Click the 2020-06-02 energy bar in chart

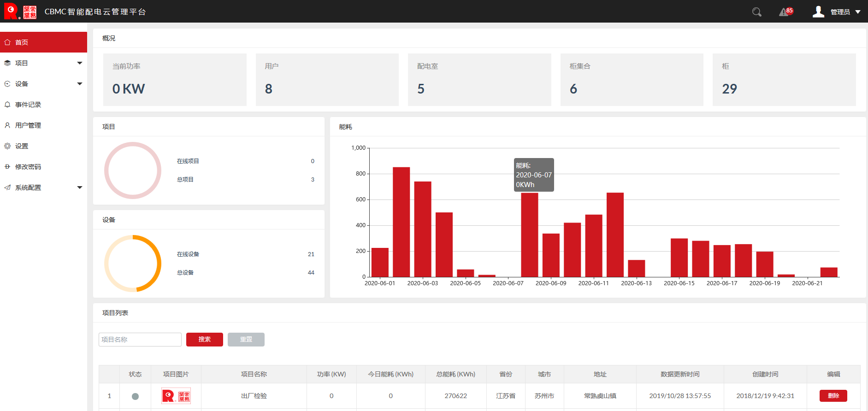(x=401, y=222)
